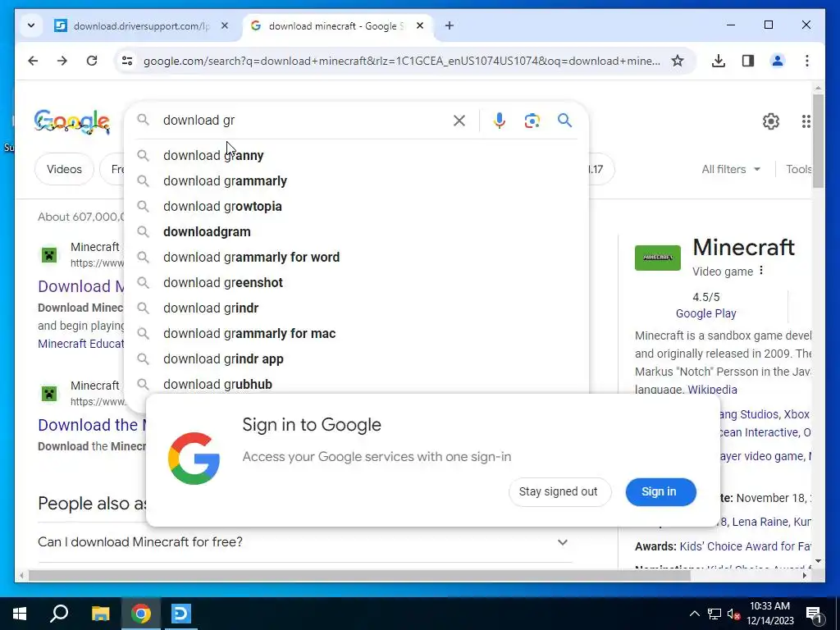The width and height of the screenshot is (840, 630).
Task: Open the Wikipedia link
Action: tap(712, 390)
